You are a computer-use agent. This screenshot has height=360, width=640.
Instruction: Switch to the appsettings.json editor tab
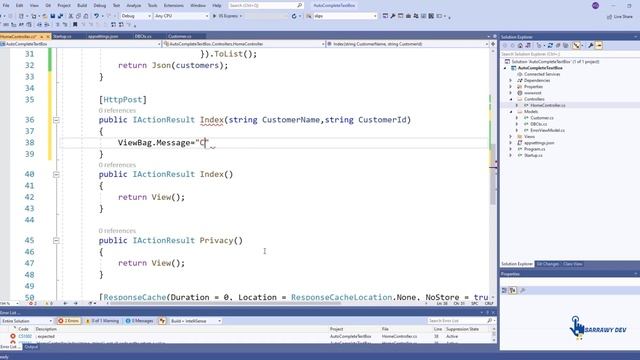point(103,36)
